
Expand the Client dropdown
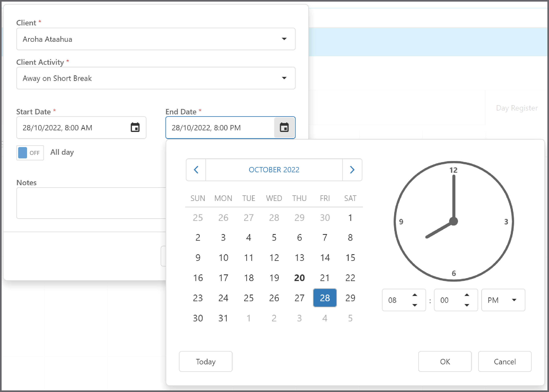(x=156, y=39)
